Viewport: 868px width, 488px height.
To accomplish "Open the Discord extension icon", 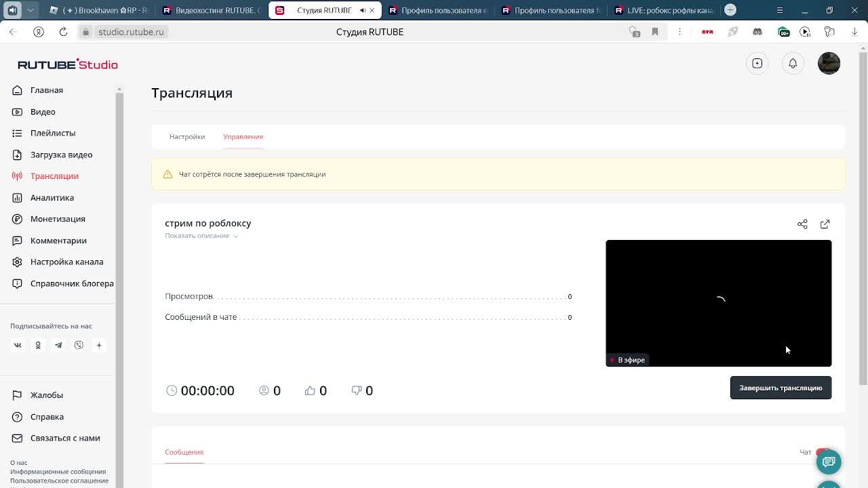I will click(x=757, y=32).
